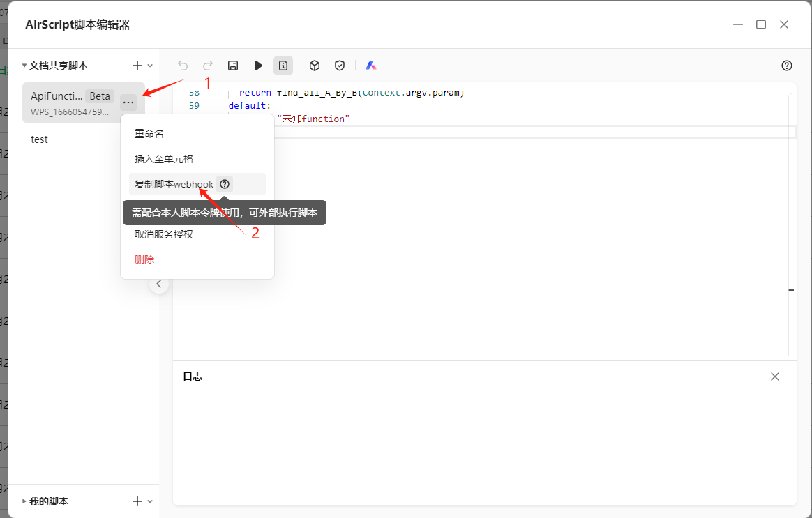The width and height of the screenshot is (812, 518).
Task: Choose 重命名 from the context menu
Action: click(149, 134)
